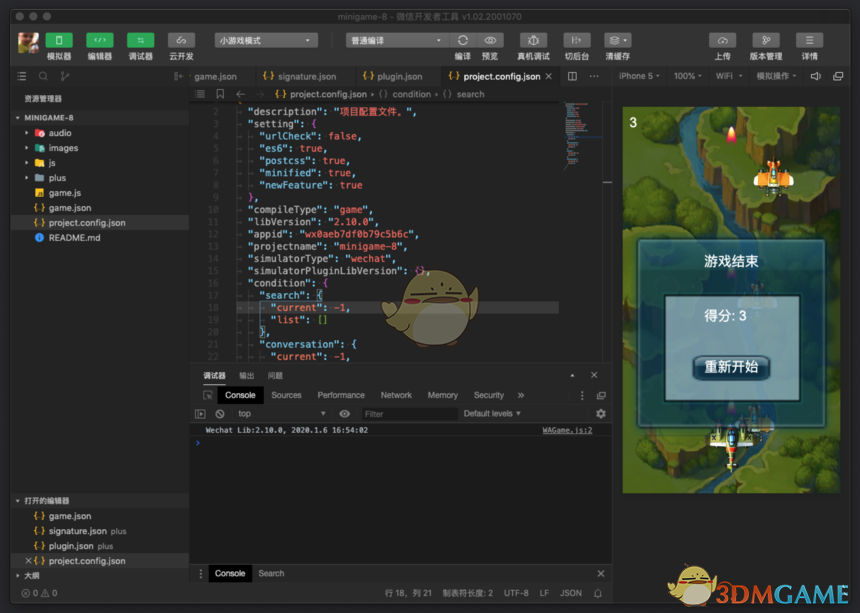Activate the inspect element icon
The image size is (860, 613).
pos(208,395)
